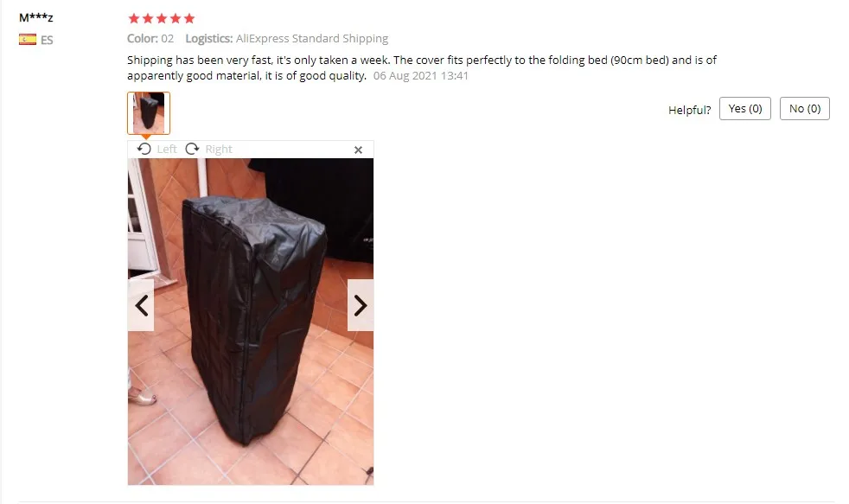This screenshot has height=504, width=849.
Task: Click the reviewer name M***z
Action: coord(36,17)
